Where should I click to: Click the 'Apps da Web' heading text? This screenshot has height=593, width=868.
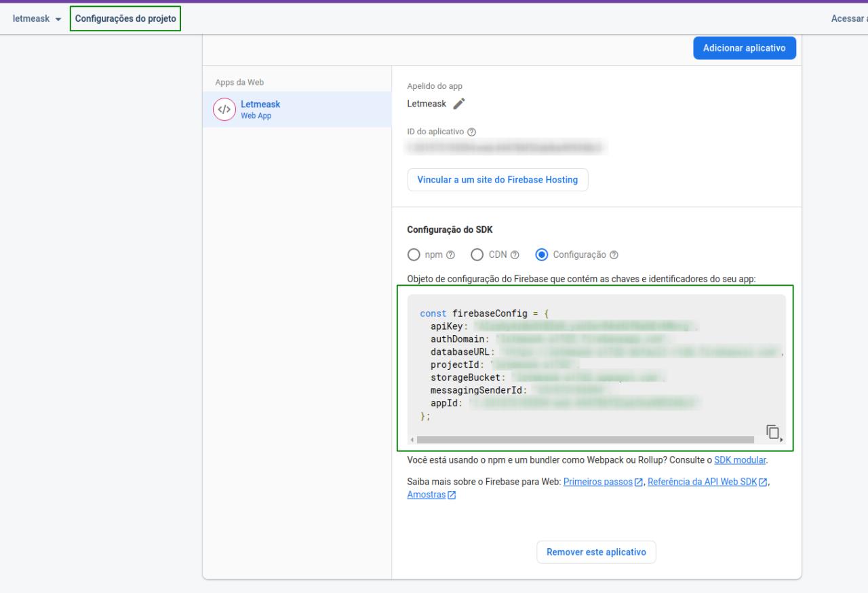click(238, 82)
